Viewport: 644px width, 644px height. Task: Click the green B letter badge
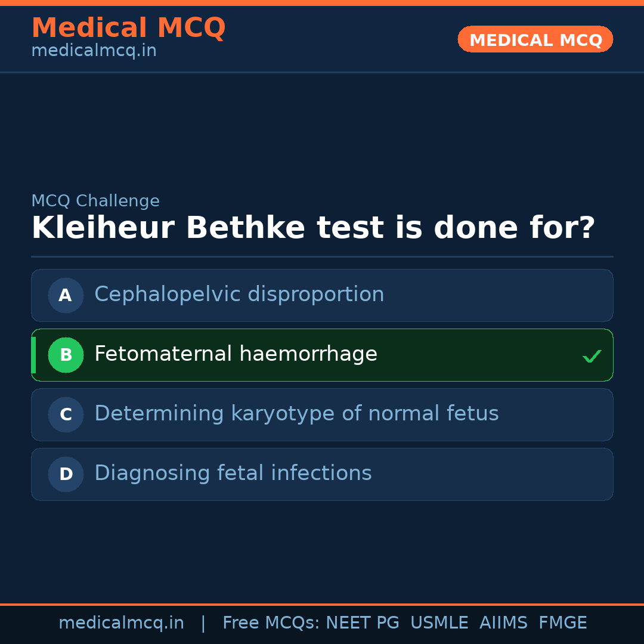(66, 355)
